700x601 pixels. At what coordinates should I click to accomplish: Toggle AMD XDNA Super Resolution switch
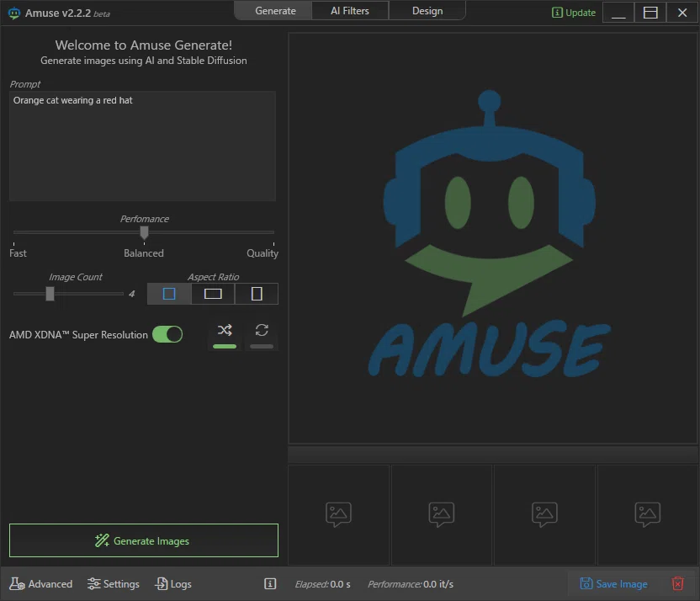[167, 334]
